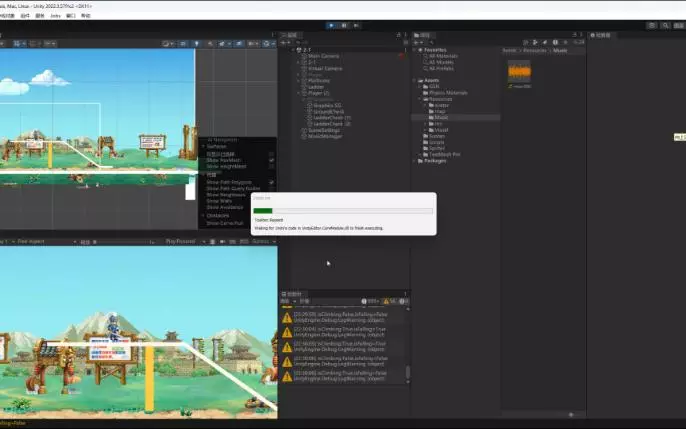Open Physics Materials folder in Project
The height and width of the screenshot is (429, 686).
(448, 93)
